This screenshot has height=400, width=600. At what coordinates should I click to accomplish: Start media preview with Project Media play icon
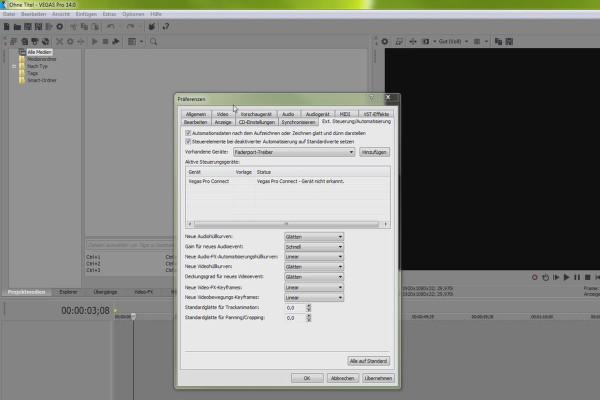tap(95, 41)
